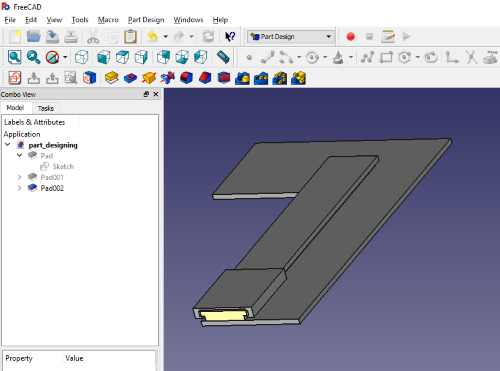Switch to Rear view cube icon

click(x=163, y=57)
